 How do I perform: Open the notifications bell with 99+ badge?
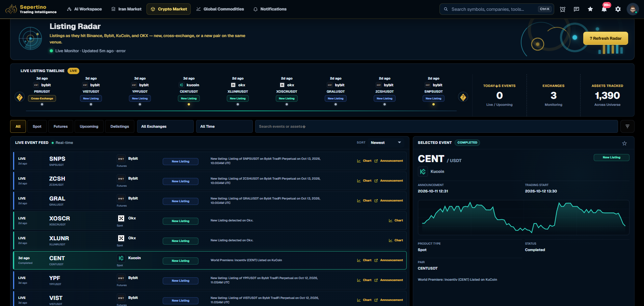[x=604, y=9]
